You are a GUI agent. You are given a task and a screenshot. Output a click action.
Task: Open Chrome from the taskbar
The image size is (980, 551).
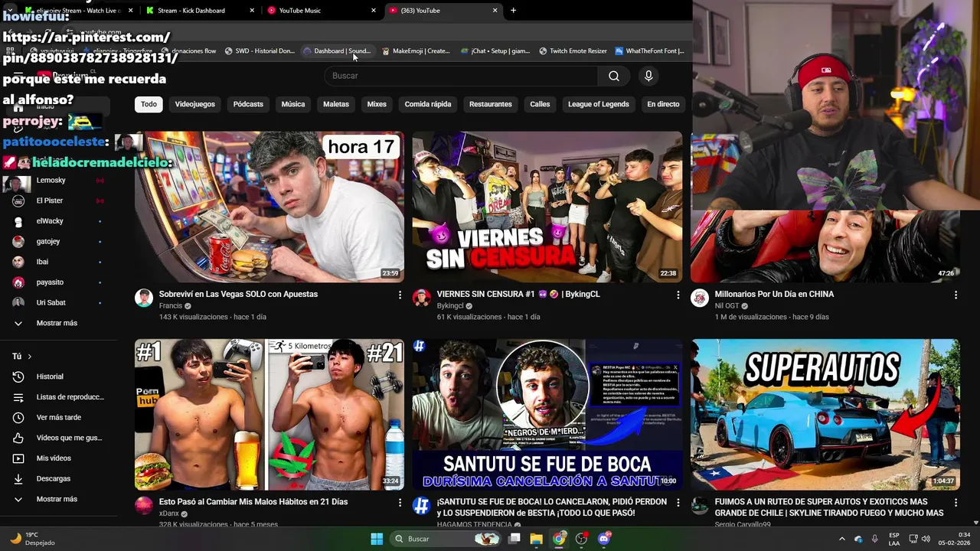click(x=559, y=539)
